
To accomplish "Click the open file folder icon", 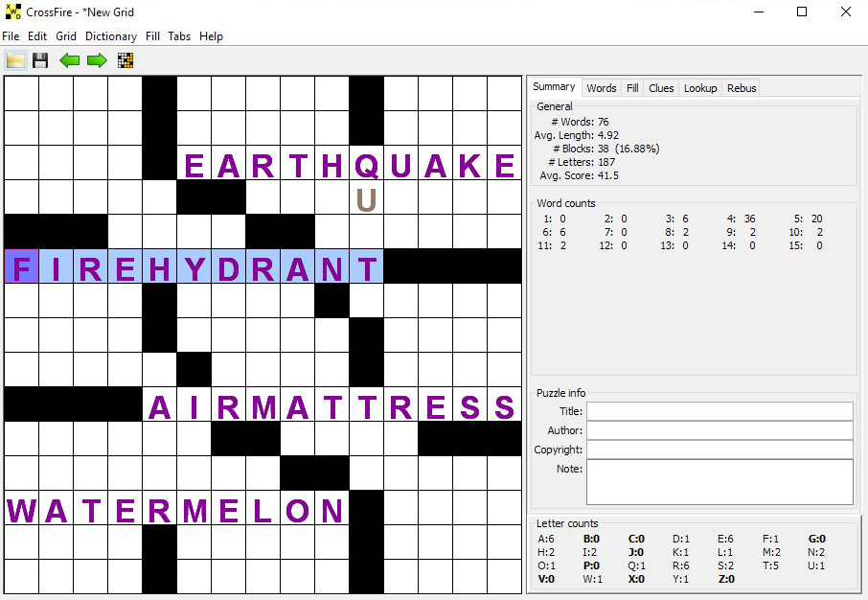I will (15, 60).
